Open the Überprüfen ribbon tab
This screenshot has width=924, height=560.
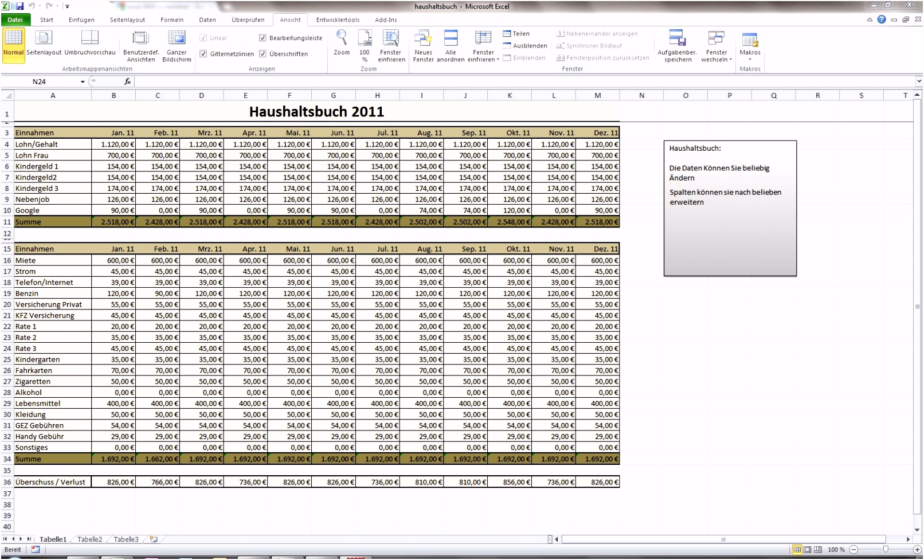[248, 19]
